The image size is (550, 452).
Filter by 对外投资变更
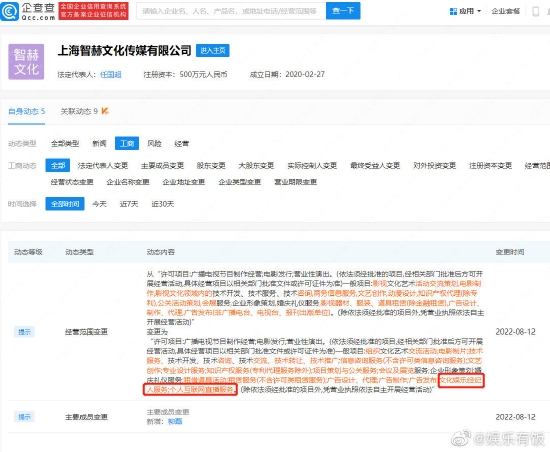coord(434,166)
